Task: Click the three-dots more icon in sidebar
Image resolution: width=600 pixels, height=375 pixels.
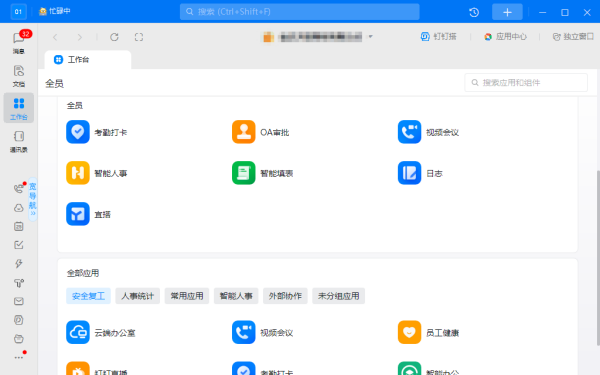Action: [19, 357]
